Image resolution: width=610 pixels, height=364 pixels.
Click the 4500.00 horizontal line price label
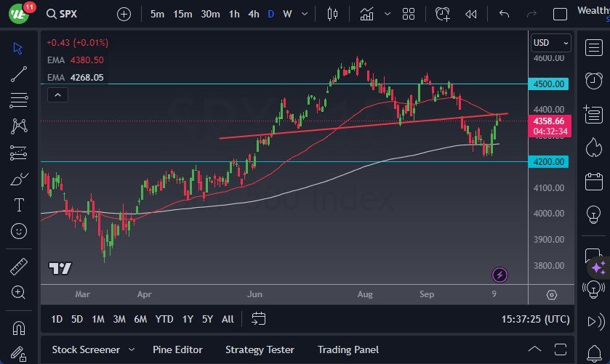(549, 84)
